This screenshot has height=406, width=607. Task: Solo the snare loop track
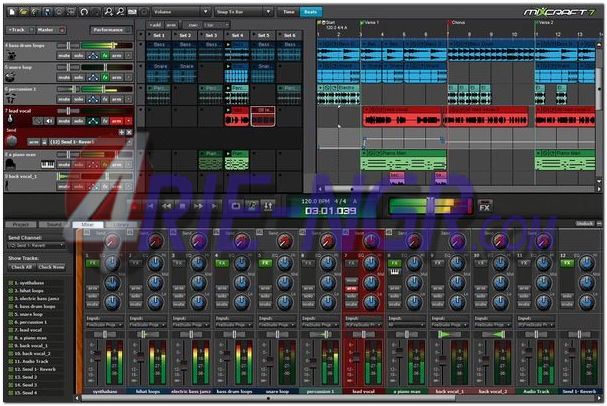(79, 77)
